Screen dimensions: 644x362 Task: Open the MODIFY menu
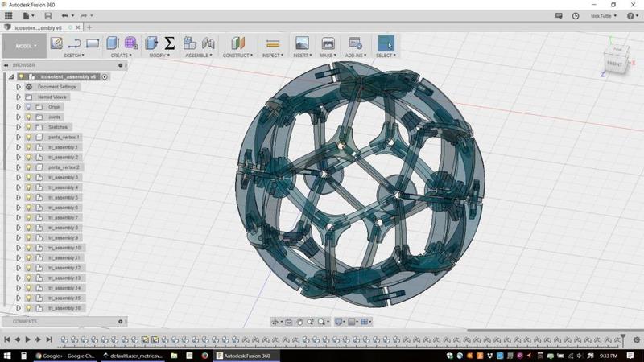click(x=159, y=56)
